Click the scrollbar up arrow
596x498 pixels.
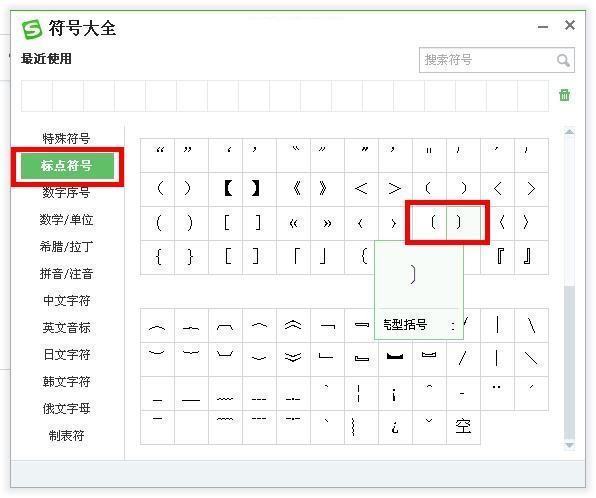[x=569, y=132]
